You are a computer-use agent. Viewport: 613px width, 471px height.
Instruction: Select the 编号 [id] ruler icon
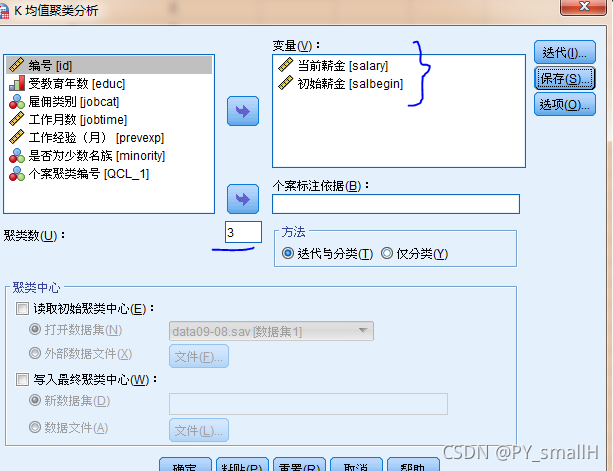tap(17, 65)
